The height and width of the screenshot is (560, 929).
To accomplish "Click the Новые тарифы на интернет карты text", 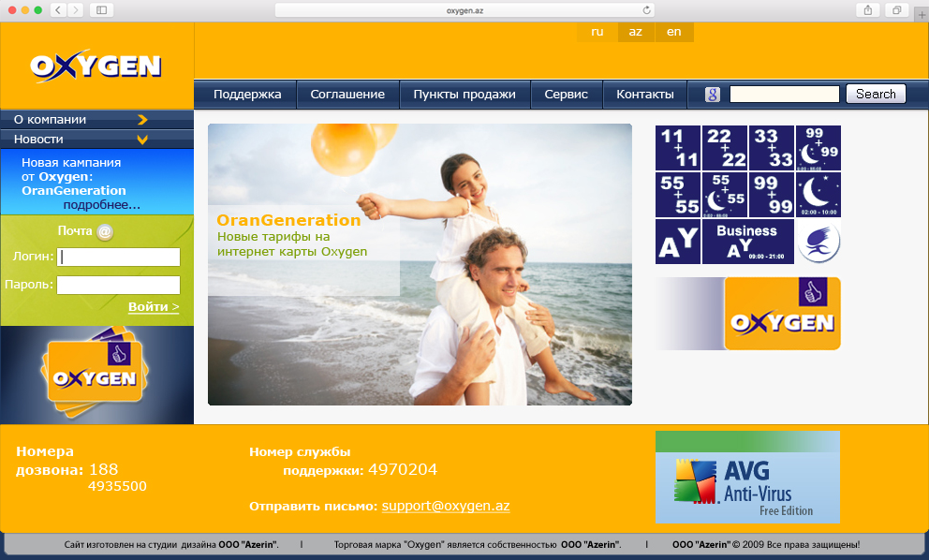I will (x=292, y=244).
